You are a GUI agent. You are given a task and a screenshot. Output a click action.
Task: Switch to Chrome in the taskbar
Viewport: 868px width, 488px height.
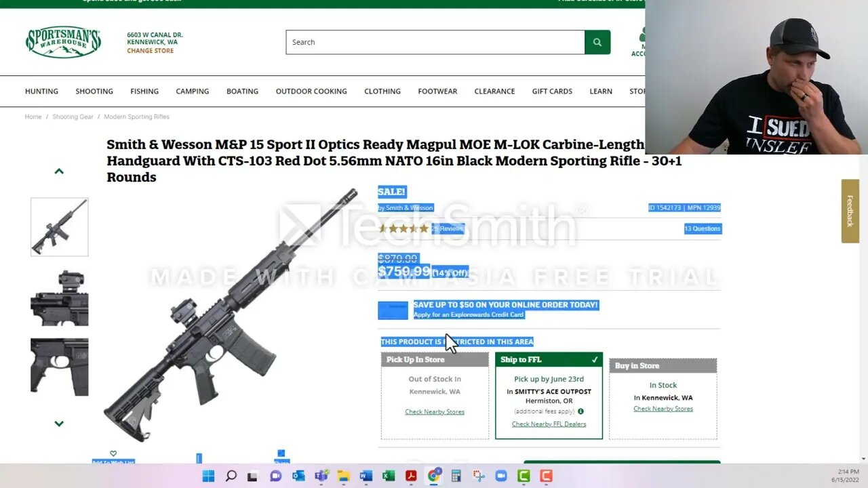[433, 476]
